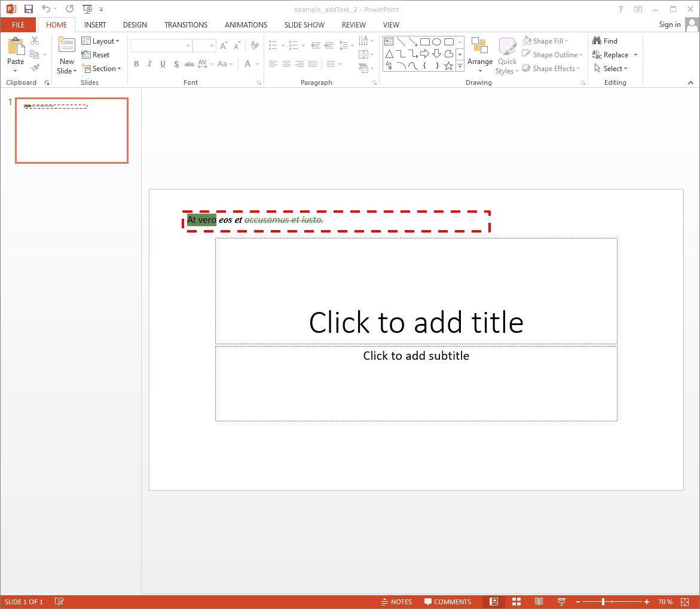The image size is (700, 609).
Task: Switch to the DESIGN tab
Action: (x=135, y=25)
